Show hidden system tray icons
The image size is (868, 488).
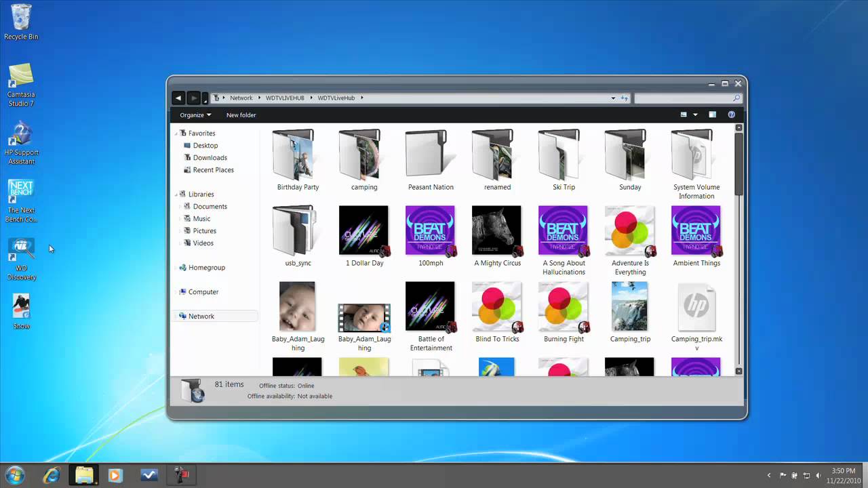coord(769,476)
